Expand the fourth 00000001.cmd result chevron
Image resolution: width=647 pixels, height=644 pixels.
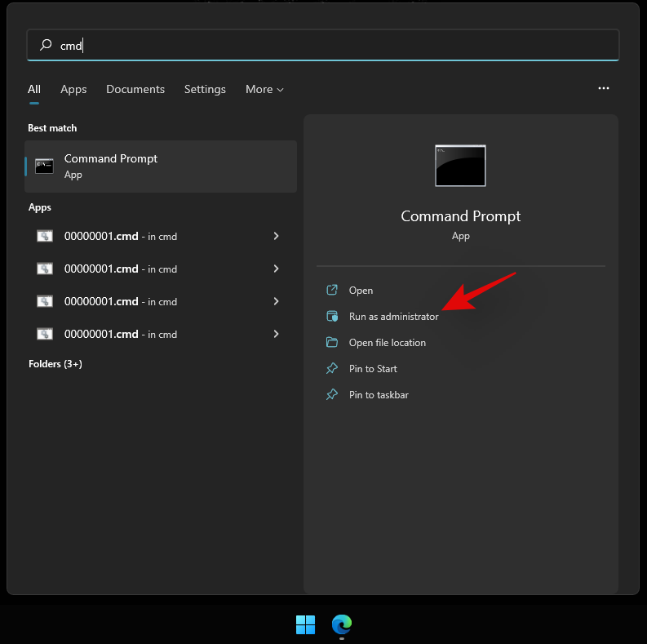[x=276, y=334]
